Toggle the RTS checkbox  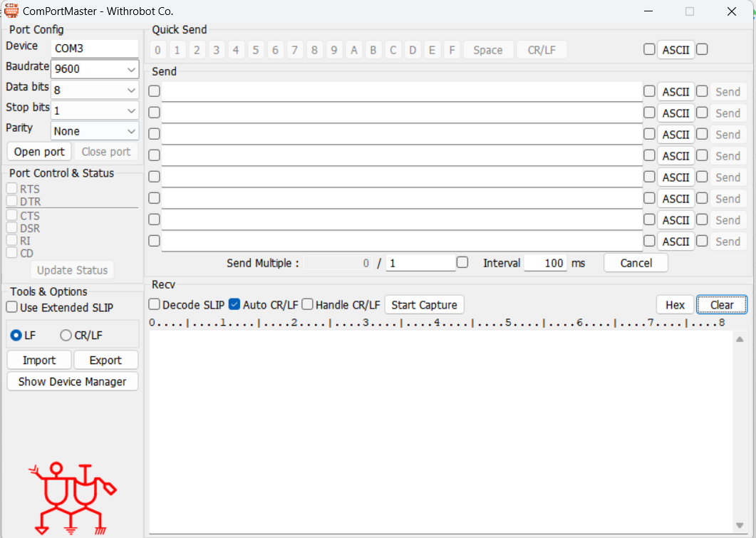12,189
